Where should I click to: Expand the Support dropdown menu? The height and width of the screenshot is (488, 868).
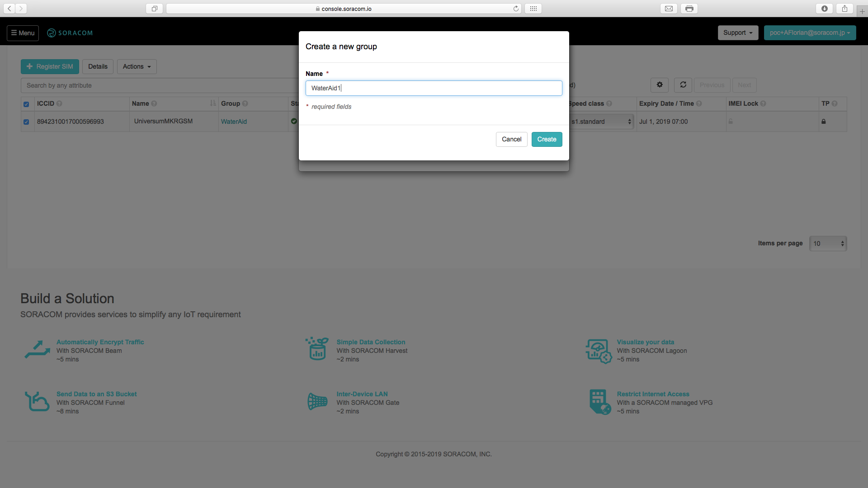738,33
